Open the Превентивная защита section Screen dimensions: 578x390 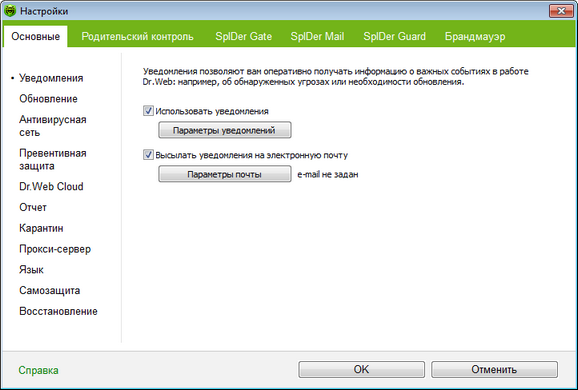53,159
